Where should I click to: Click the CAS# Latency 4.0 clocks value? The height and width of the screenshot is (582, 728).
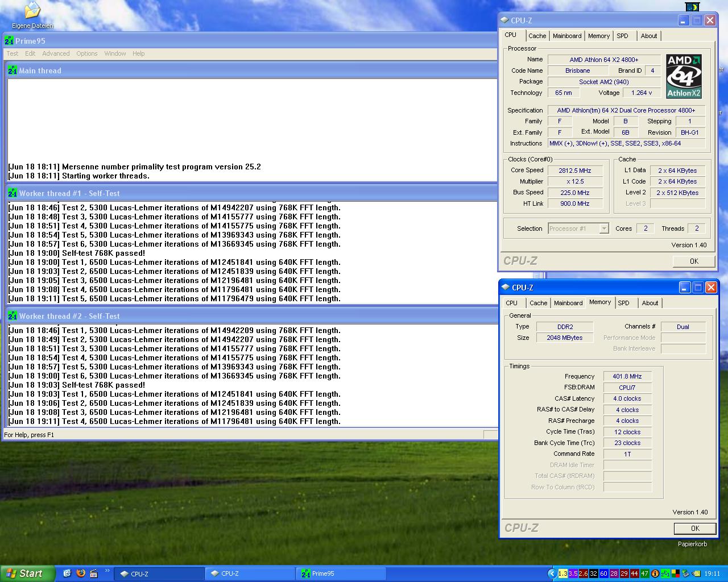click(x=627, y=398)
